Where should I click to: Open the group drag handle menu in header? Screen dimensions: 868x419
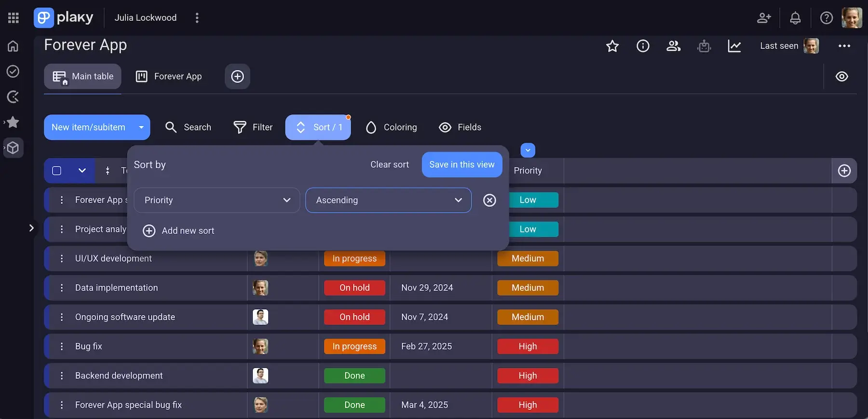point(108,171)
